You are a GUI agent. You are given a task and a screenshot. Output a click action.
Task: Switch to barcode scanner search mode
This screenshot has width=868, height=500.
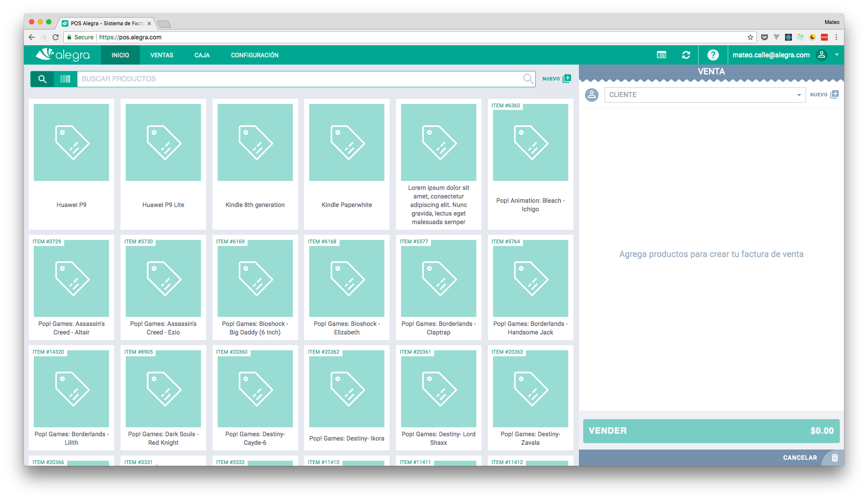pos(65,79)
